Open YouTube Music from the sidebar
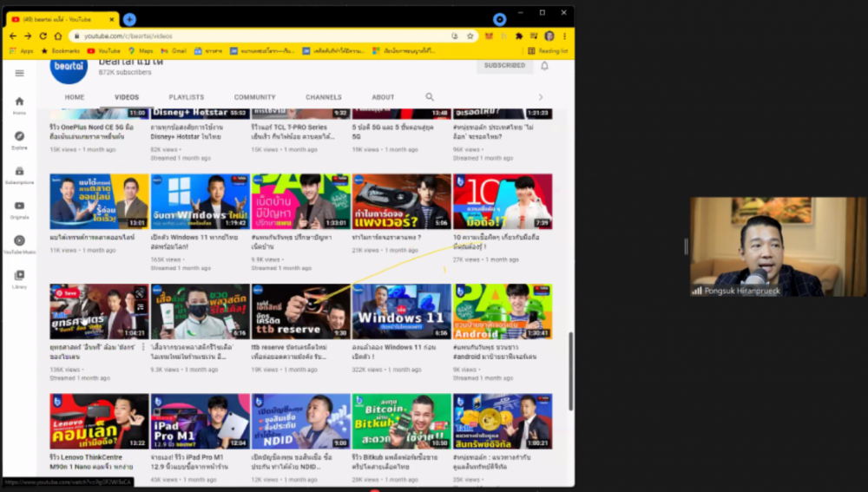The height and width of the screenshot is (492, 868). tap(19, 244)
